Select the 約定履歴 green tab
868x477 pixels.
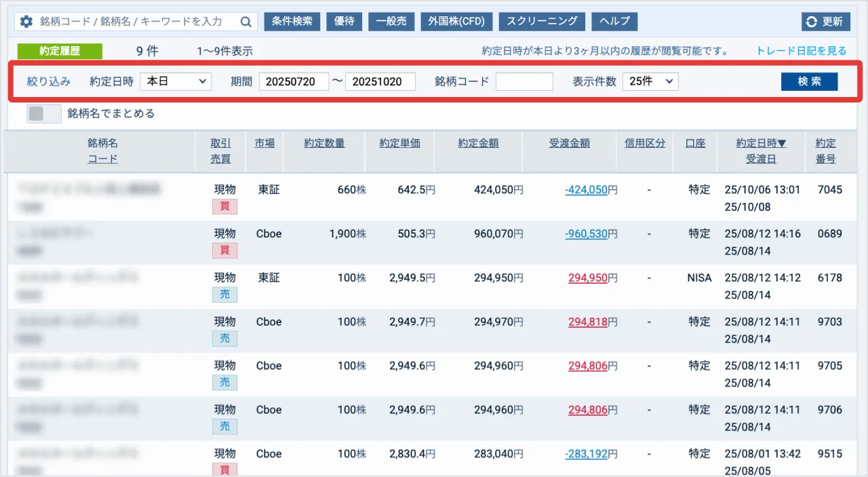click(60, 51)
